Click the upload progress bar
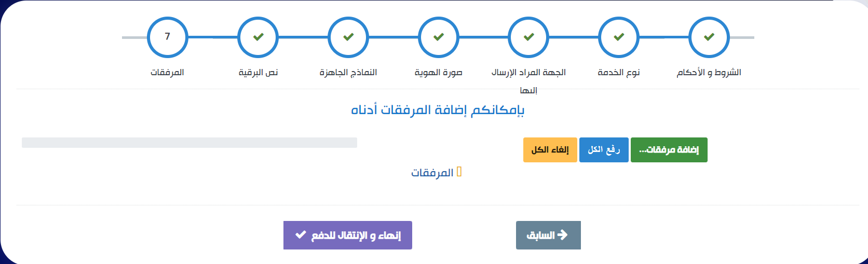The image size is (868, 264). pyautogui.click(x=189, y=143)
